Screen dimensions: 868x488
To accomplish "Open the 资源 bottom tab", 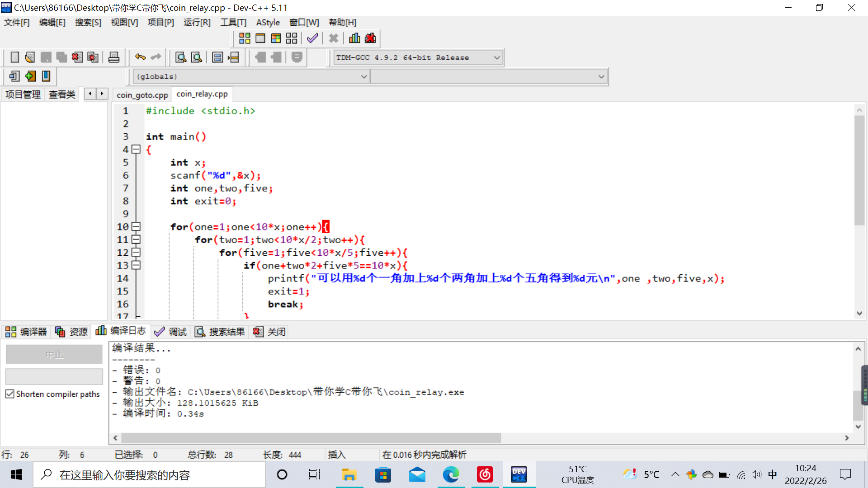I will 71,332.
